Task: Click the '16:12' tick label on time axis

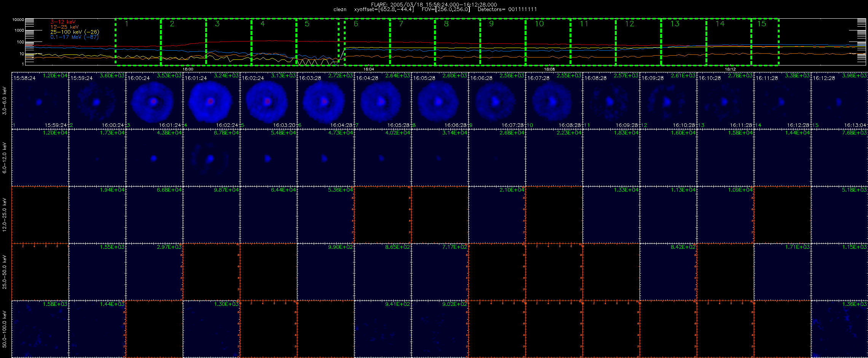Action: tap(730, 69)
